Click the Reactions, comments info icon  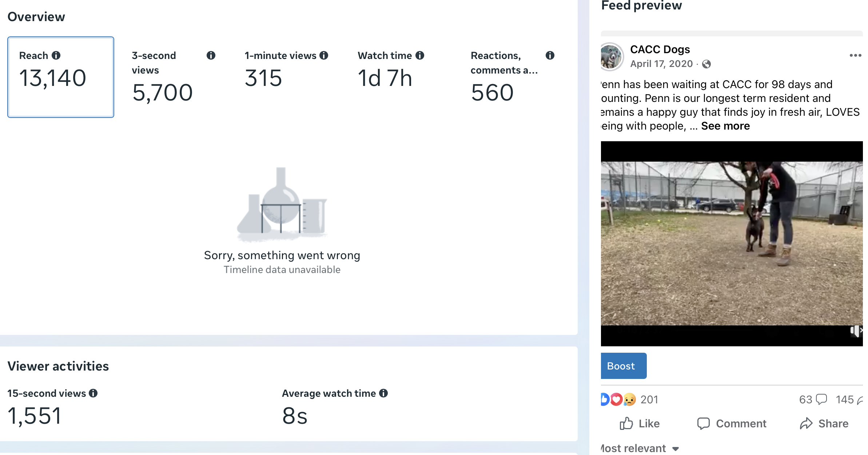click(x=550, y=55)
